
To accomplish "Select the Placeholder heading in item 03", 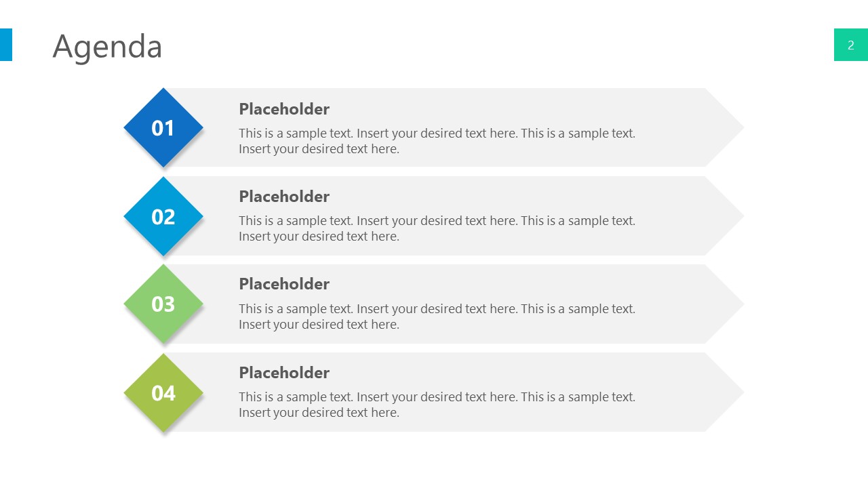I will coord(284,284).
